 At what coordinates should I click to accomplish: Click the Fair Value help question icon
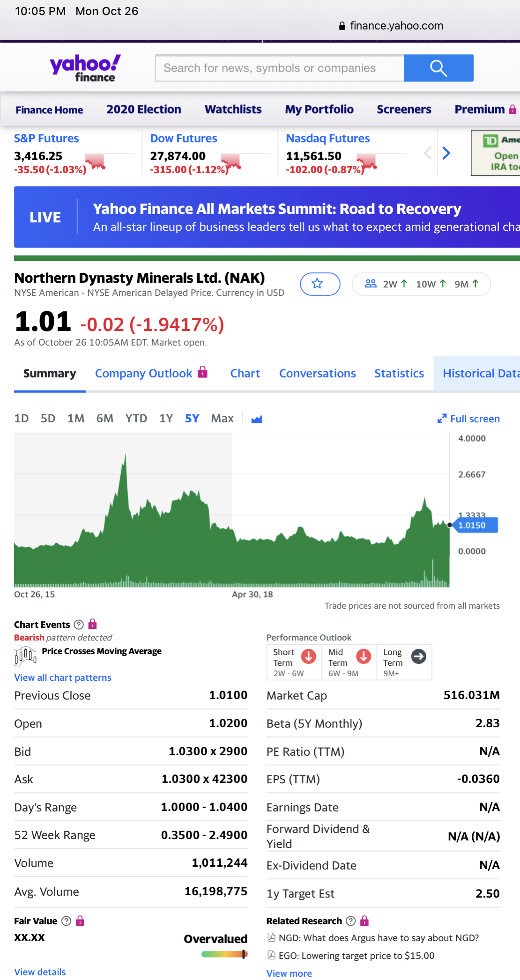pos(67,921)
